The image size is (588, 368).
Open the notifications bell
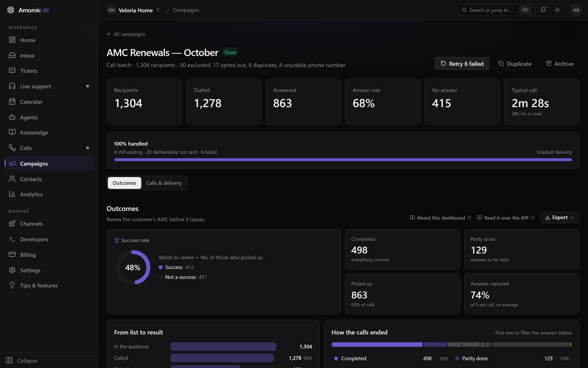tap(543, 10)
